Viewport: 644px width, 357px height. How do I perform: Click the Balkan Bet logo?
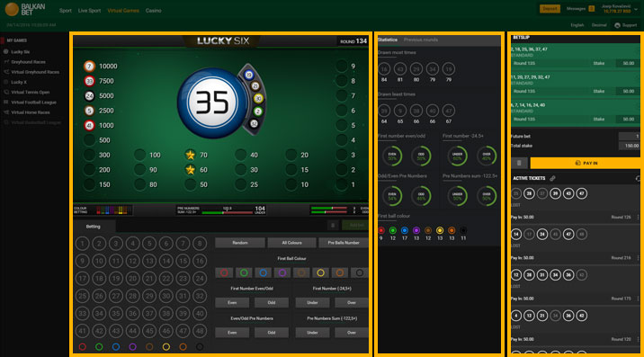[x=25, y=9]
